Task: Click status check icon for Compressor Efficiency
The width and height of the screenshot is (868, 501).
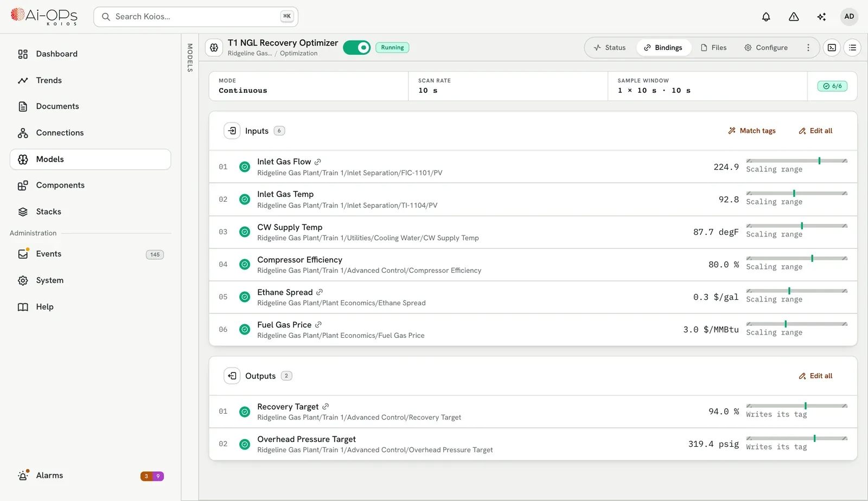Action: (x=245, y=265)
